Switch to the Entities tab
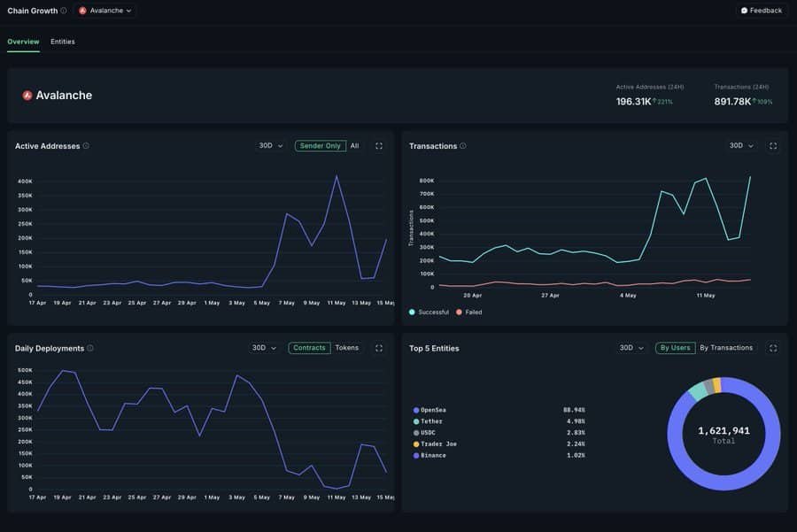The image size is (797, 532). pos(63,42)
